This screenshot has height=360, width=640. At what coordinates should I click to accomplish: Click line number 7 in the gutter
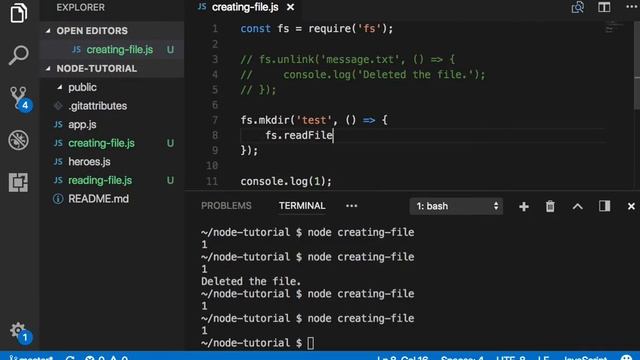(215, 120)
